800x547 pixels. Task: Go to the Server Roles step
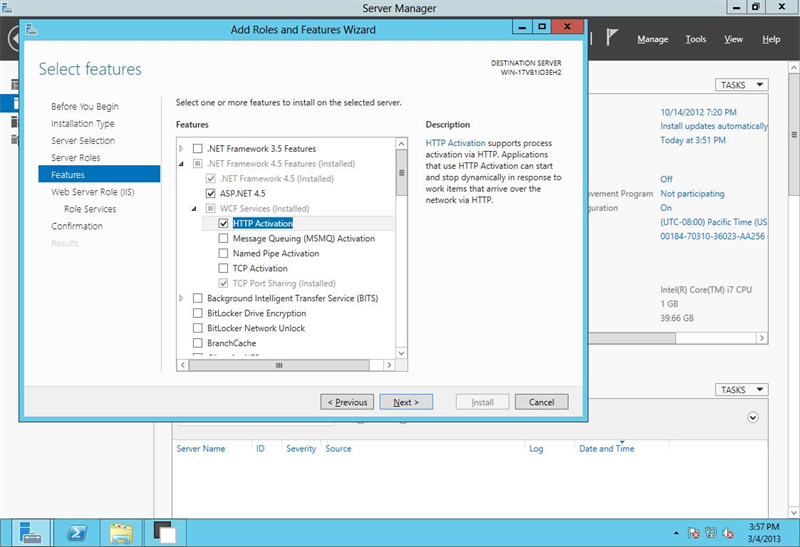76,158
